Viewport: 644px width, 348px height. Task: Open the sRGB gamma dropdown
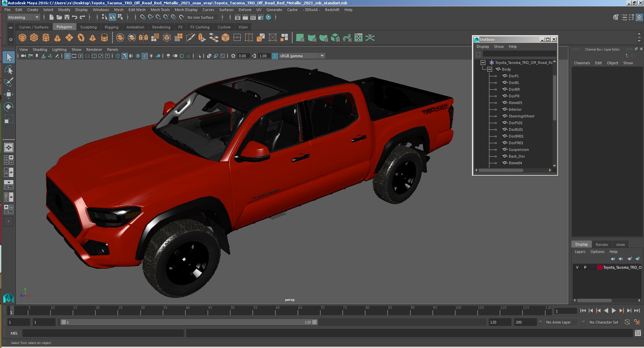(302, 56)
